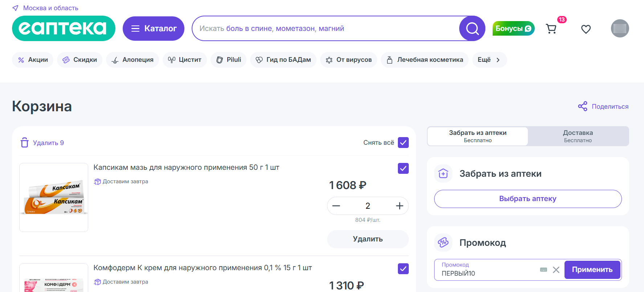Screen dimensions: 644x292
Task: Click the Корзина page heading
Action: pos(42,106)
